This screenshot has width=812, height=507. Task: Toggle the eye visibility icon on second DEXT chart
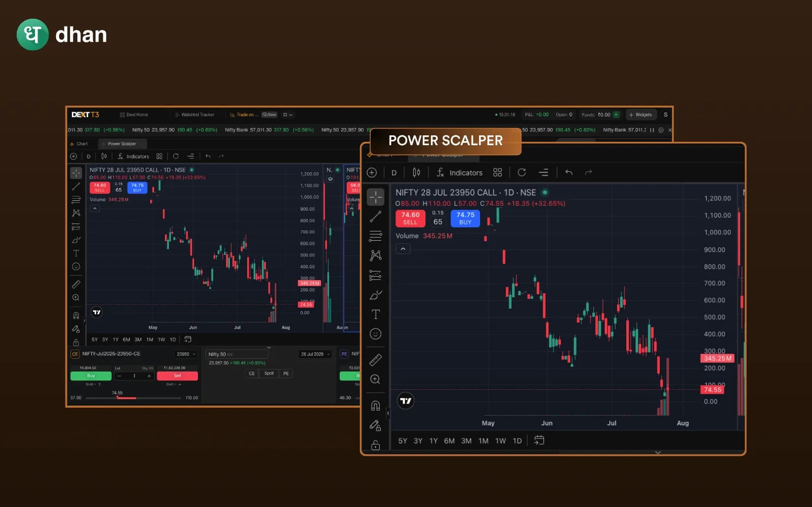[330, 179]
